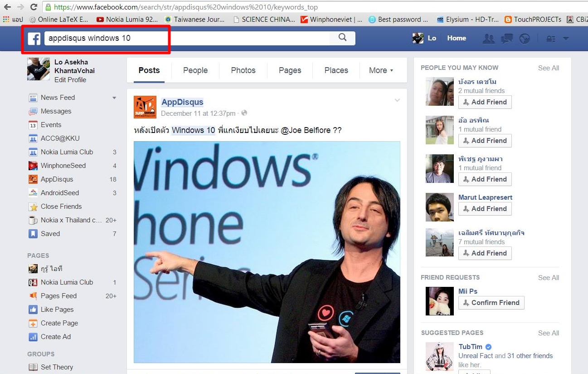This screenshot has width=588, height=374.
Task: Switch to the Posts tab
Action: point(149,70)
